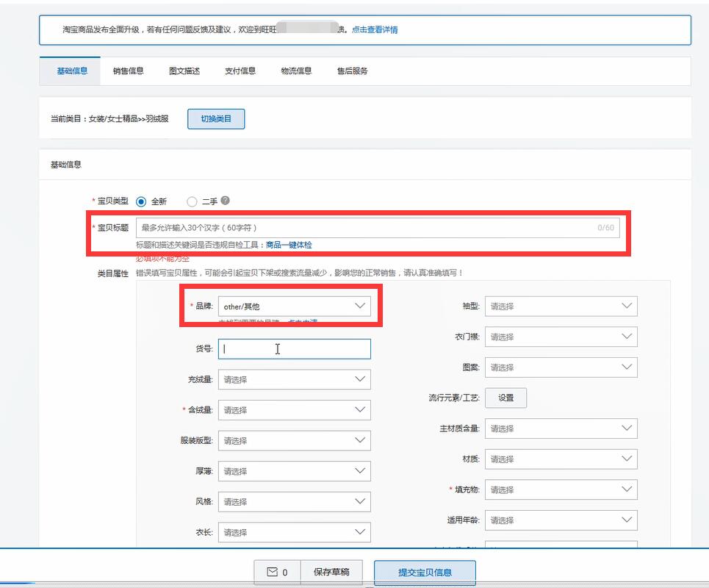This screenshot has width=709, height=588.
Task: Click the 宝贝标题 text input field
Action: tap(367, 228)
